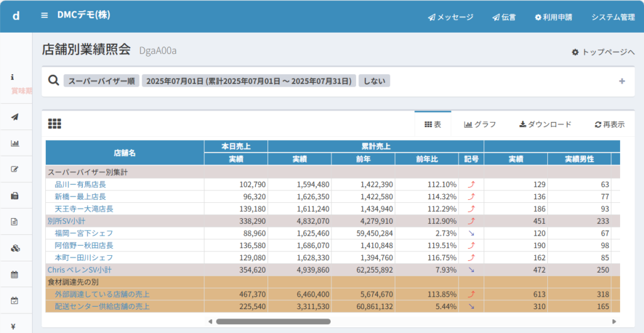Open システム管理 in the top bar
Screen dimensions: 644x333
[x=613, y=17]
